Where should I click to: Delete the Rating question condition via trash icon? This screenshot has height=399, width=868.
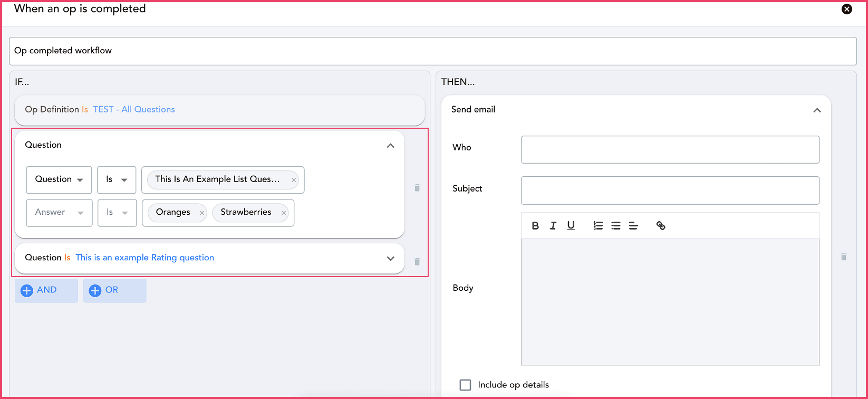(x=417, y=261)
